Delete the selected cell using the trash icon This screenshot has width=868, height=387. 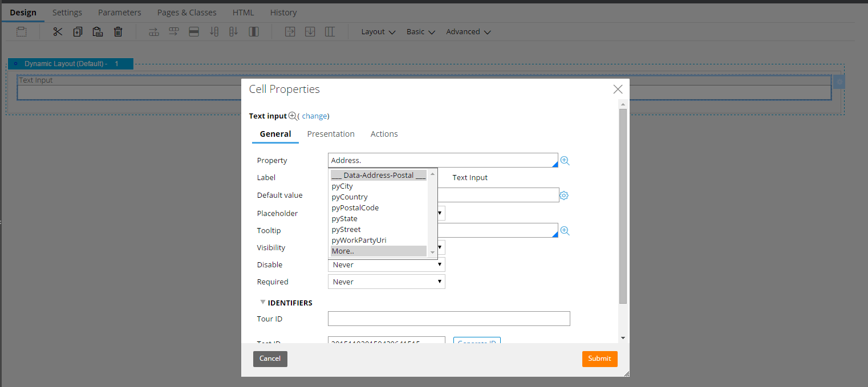point(118,31)
